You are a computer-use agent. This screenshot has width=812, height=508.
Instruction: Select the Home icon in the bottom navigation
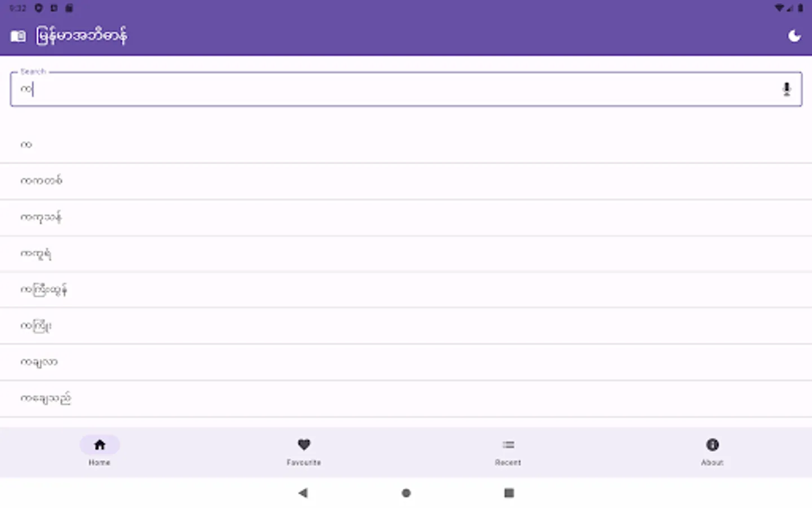point(100,445)
